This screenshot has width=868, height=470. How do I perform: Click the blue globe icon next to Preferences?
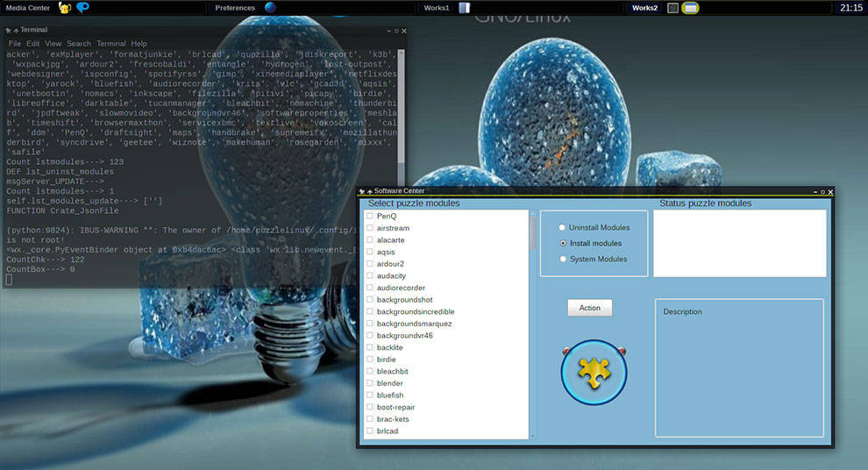270,8
